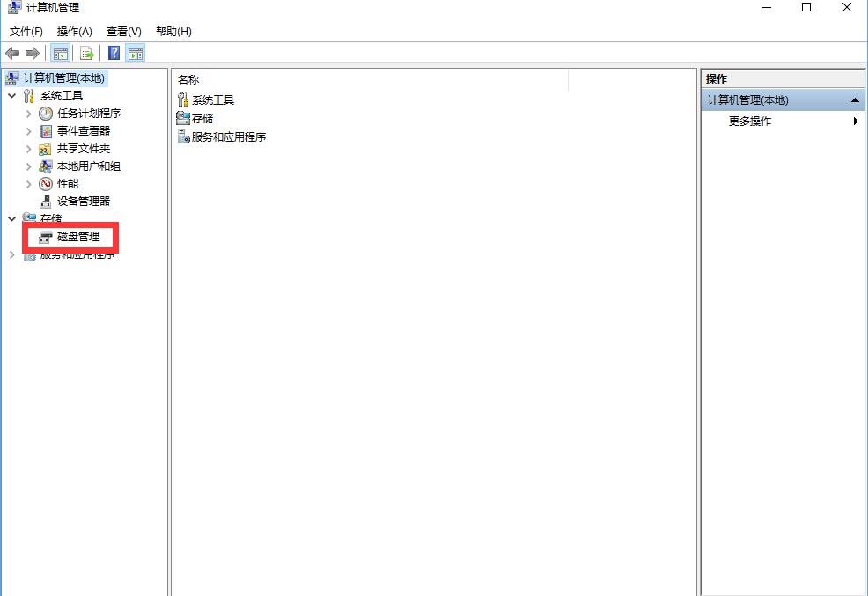This screenshot has height=596, width=868.
Task: Select 设备管理器 in the tree
Action: (x=84, y=202)
